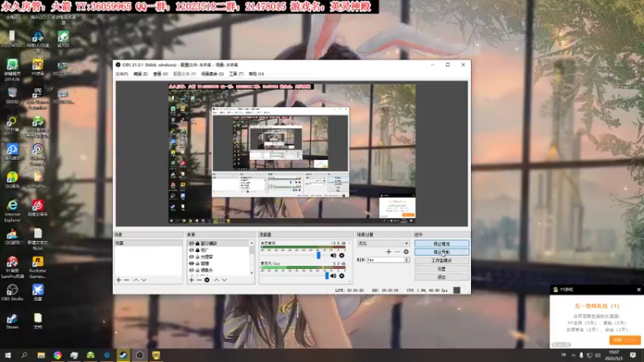Image resolution: width=644 pixels, height=362 pixels.
Task: Toggle visibility of the 窗口捕获 source
Action: point(192,244)
